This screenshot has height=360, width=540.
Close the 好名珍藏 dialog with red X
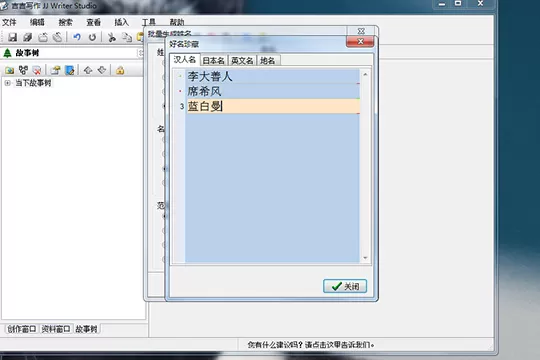point(360,42)
